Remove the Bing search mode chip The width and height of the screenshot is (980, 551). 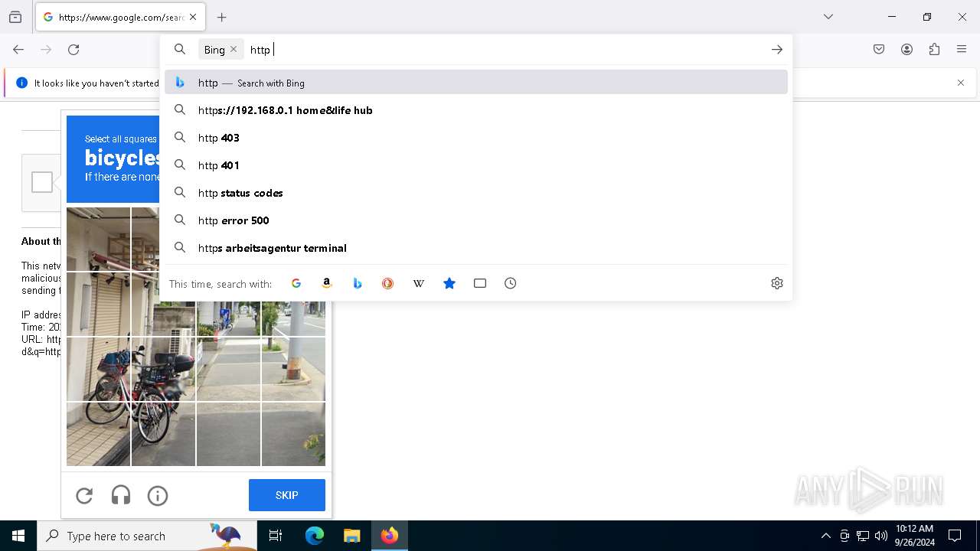[234, 50]
